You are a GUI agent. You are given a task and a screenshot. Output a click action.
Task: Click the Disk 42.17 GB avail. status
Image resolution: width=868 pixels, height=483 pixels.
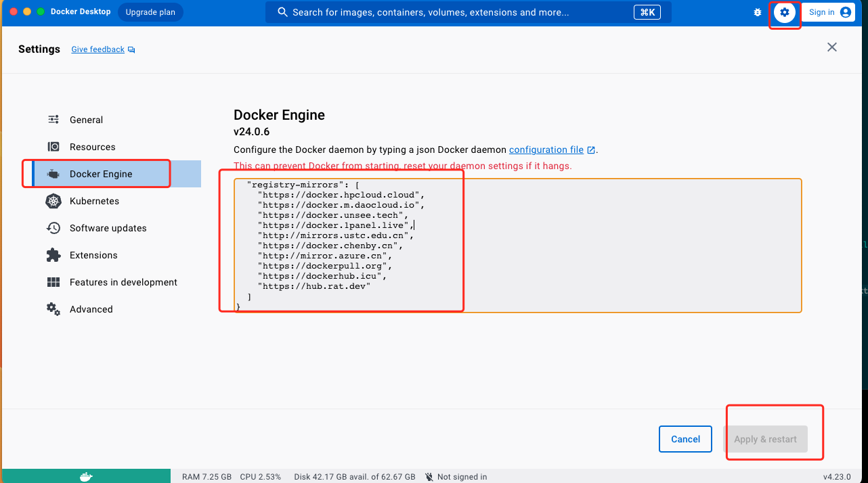tap(355, 477)
